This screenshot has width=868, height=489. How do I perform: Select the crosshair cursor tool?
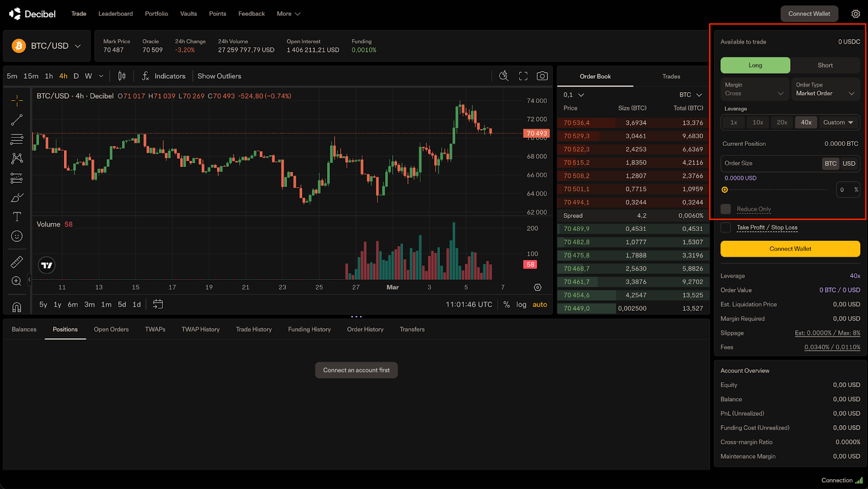coord(17,100)
